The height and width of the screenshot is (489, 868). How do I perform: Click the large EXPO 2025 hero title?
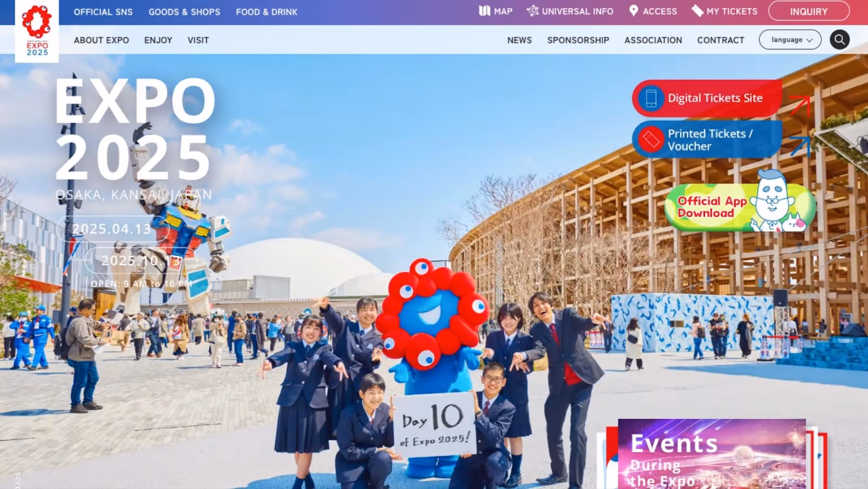(x=136, y=129)
